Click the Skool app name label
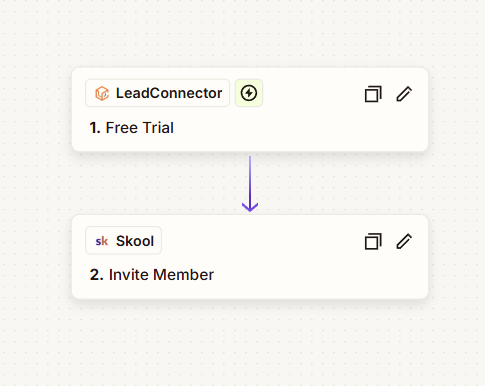This screenshot has width=485, height=386. tap(135, 241)
